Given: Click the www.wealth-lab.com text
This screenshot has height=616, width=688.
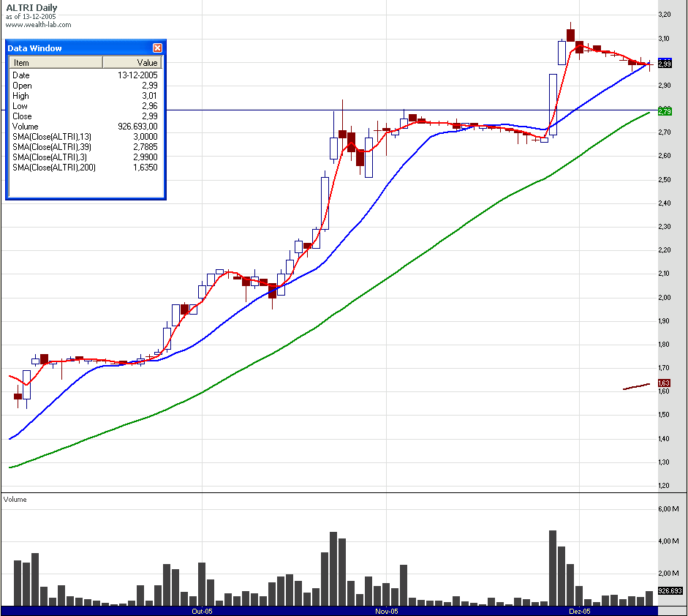Looking at the screenshot, I should point(38,25).
